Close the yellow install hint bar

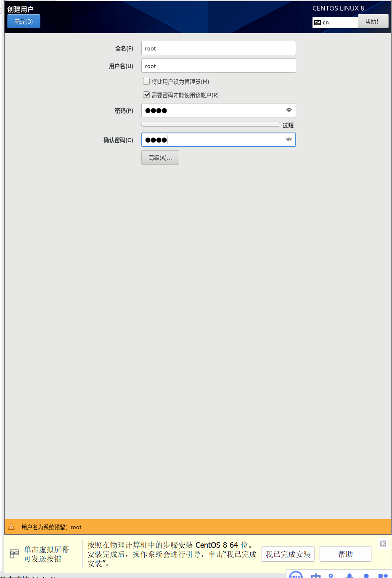383,544
